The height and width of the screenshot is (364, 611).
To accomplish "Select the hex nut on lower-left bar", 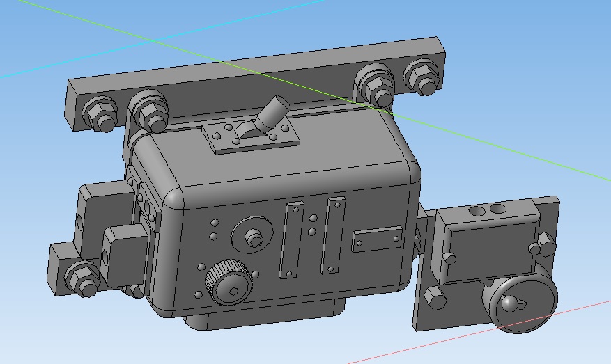I will (83, 279).
